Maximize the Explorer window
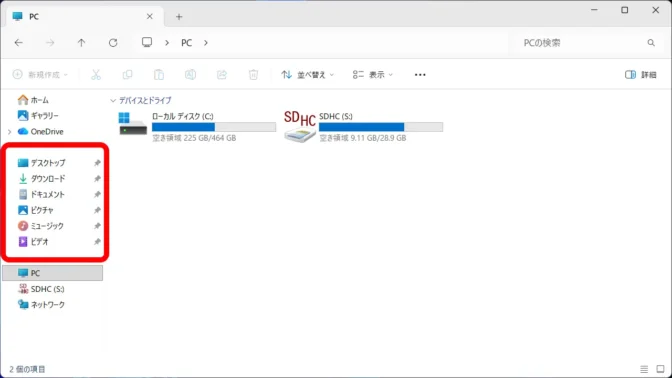Screen dimensions: 672x378 [x=625, y=10]
